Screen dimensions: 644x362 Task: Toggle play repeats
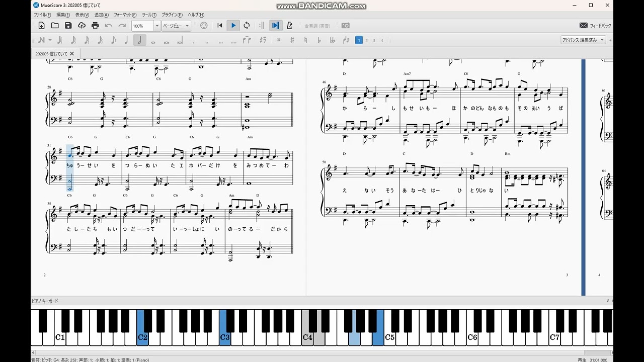[262, 25]
